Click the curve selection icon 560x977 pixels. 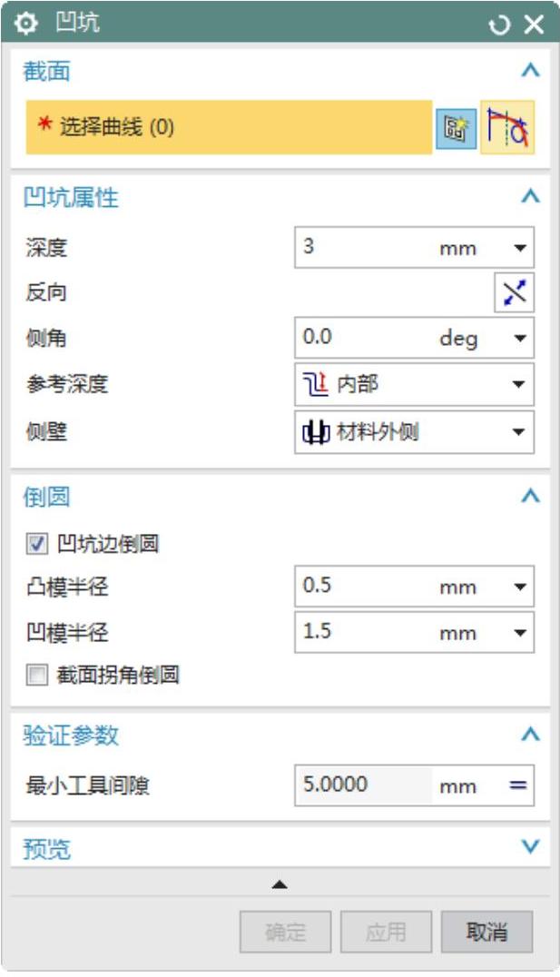click(x=507, y=128)
